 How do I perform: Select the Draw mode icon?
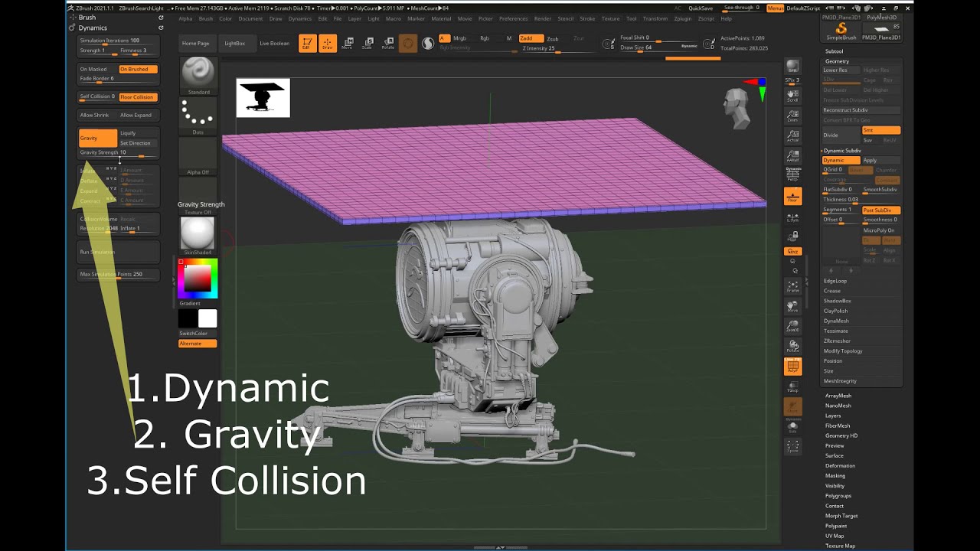click(x=328, y=44)
